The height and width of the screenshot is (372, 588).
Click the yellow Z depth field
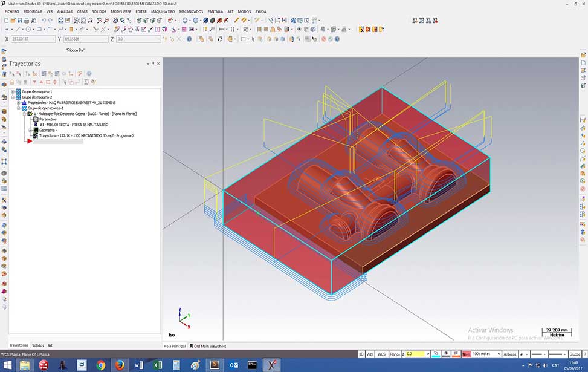click(x=417, y=354)
